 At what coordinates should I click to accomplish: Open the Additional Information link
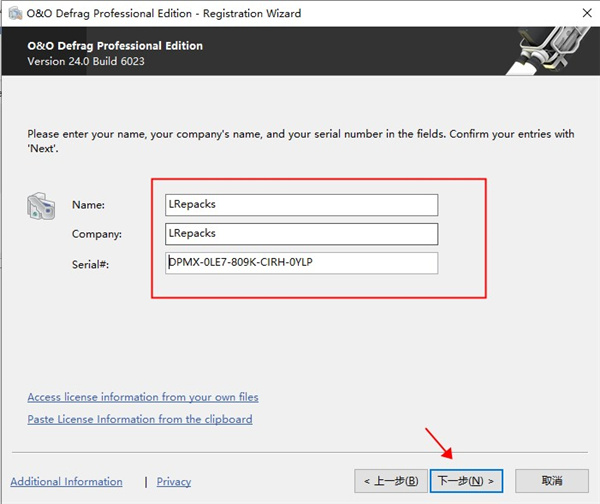click(67, 481)
